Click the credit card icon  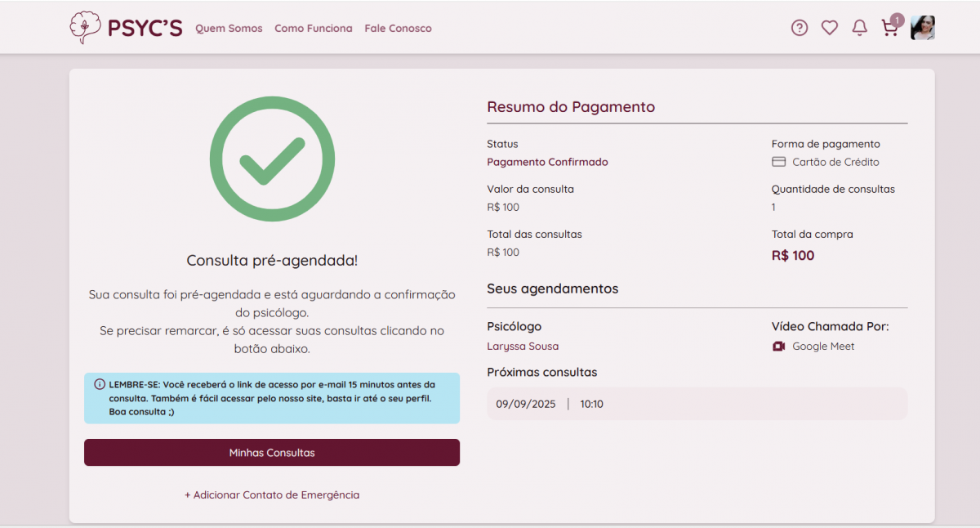(778, 162)
